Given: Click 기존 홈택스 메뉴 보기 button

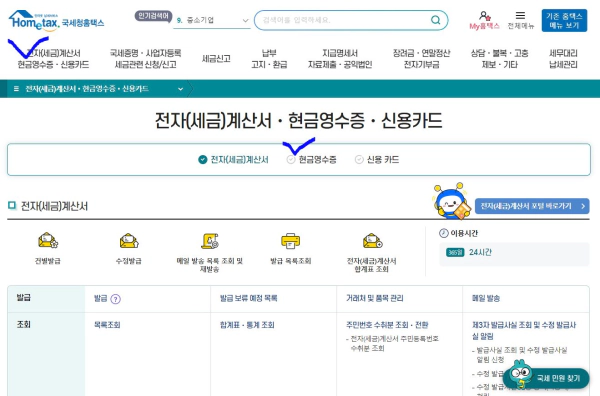Looking at the screenshot, I should tap(564, 21).
